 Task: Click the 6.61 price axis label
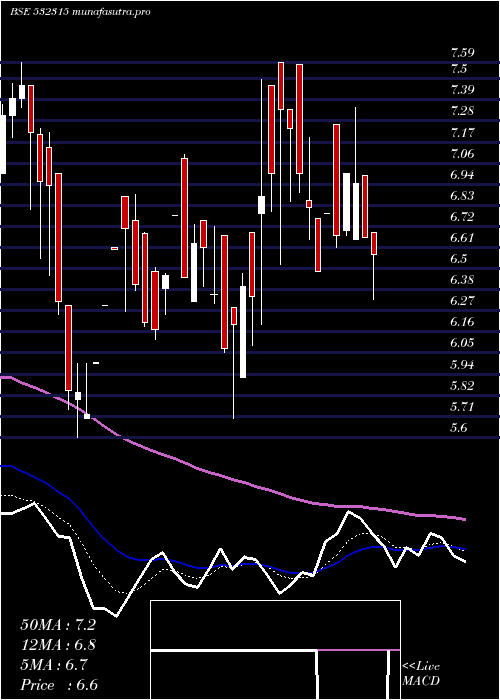pos(462,238)
